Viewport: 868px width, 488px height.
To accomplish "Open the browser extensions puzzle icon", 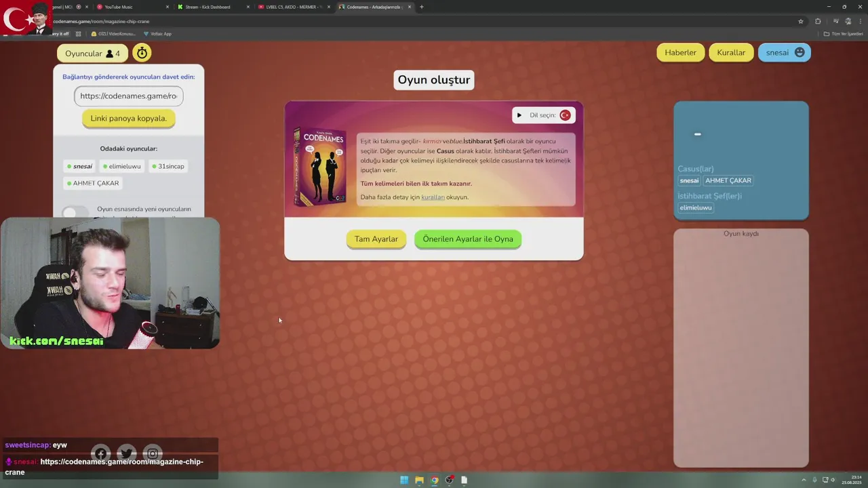I will (818, 21).
